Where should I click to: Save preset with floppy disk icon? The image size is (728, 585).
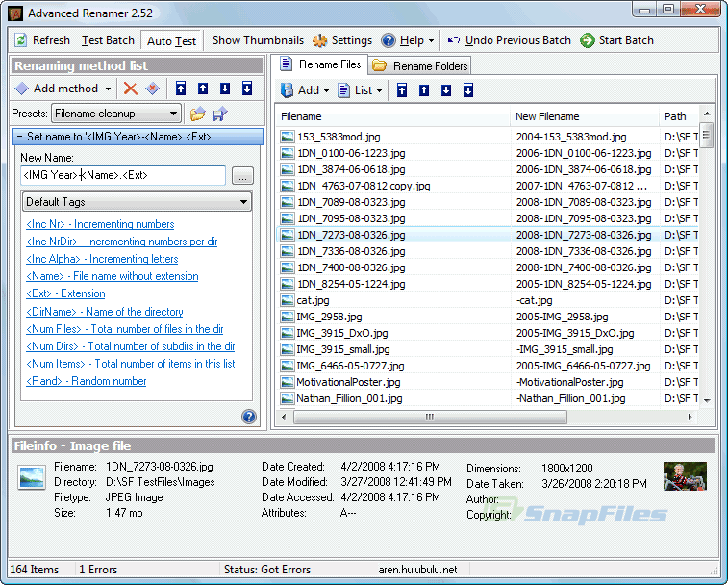pyautogui.click(x=219, y=114)
